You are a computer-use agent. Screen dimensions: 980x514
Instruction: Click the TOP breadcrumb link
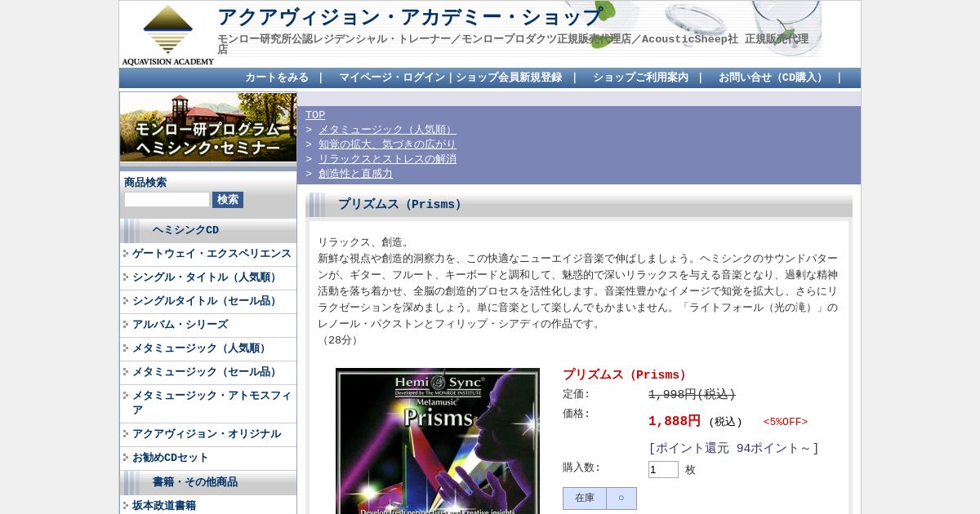click(x=315, y=115)
